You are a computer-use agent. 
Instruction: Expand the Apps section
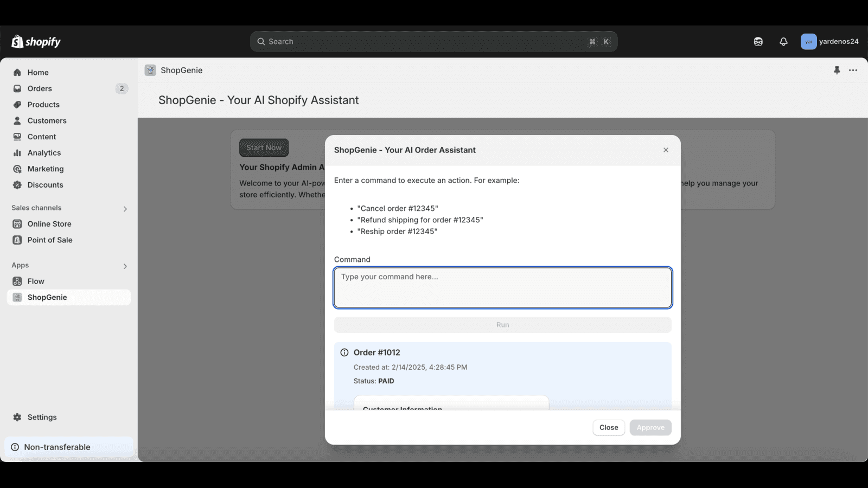click(125, 266)
